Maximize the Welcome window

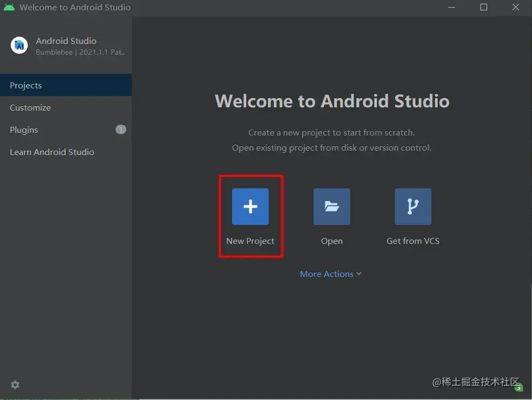(x=484, y=7)
